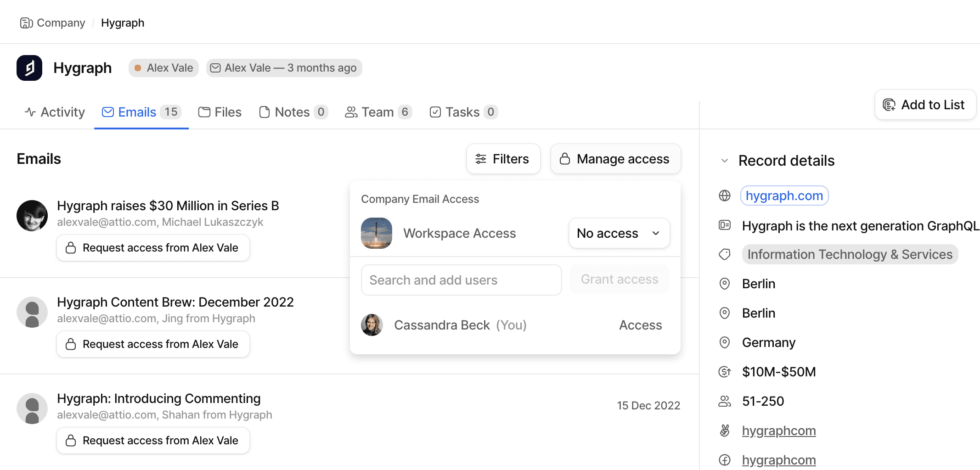
Task: Click the 'Alex Vale — 3 months ago' chip
Action: (x=284, y=68)
